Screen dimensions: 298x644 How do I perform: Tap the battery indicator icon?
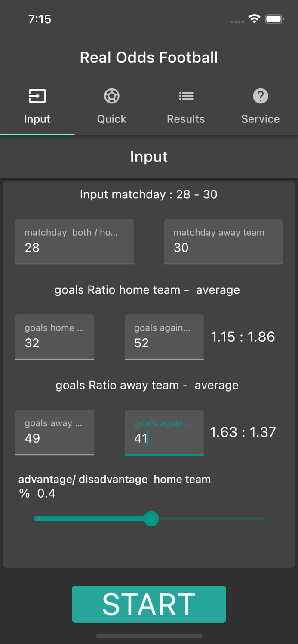(274, 18)
